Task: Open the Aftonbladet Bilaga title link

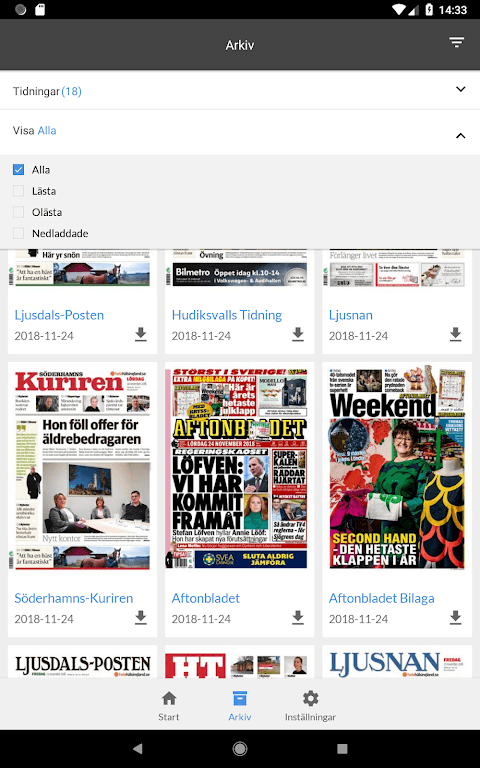Action: [382, 598]
